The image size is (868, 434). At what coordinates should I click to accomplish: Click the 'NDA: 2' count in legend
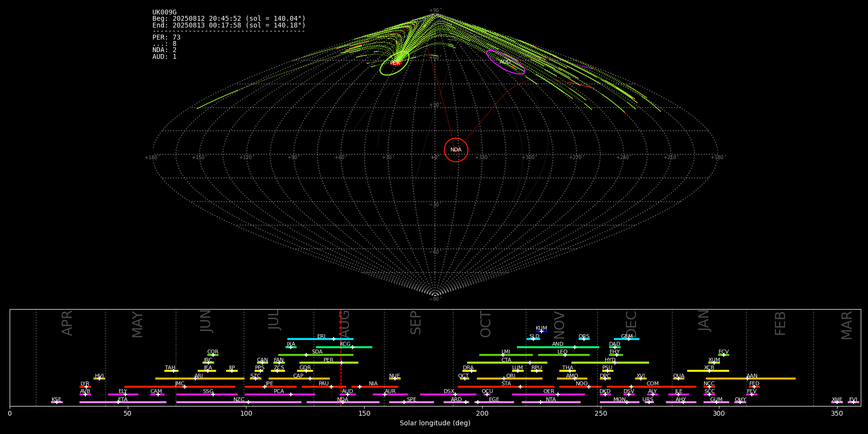[164, 50]
